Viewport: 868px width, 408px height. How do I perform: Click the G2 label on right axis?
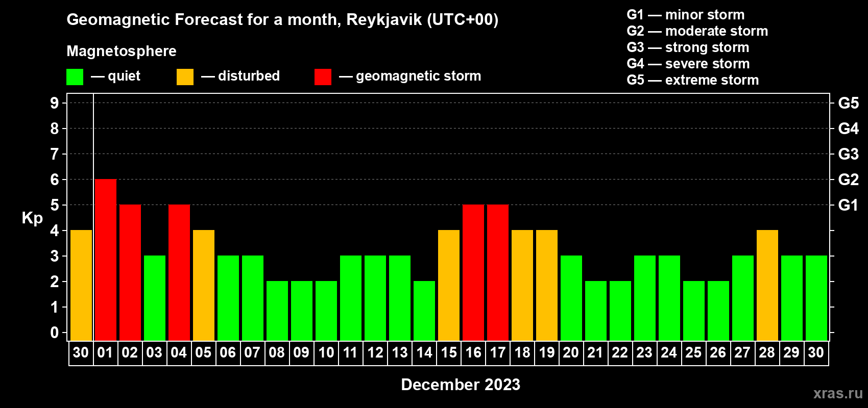pyautogui.click(x=849, y=180)
